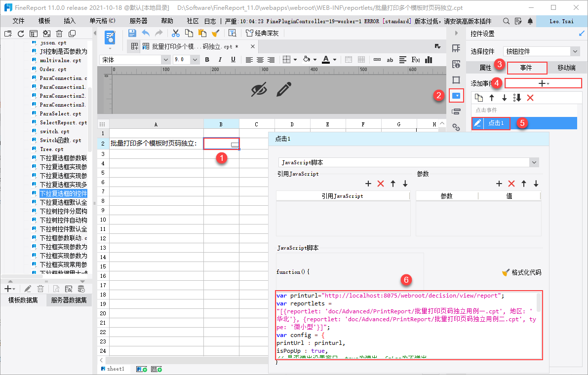This screenshot has height=375, width=588.
Task: Open the 帮助 menu
Action: pos(167,21)
